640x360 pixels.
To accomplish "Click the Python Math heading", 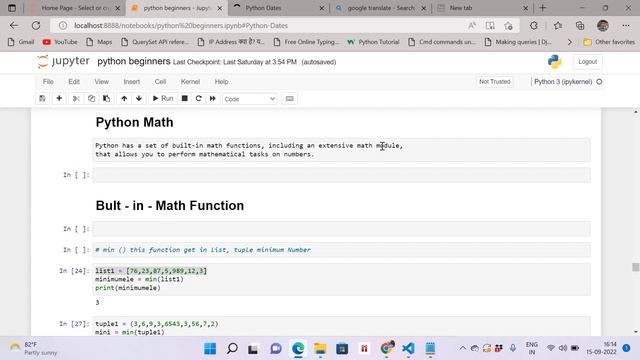I will tap(134, 122).
